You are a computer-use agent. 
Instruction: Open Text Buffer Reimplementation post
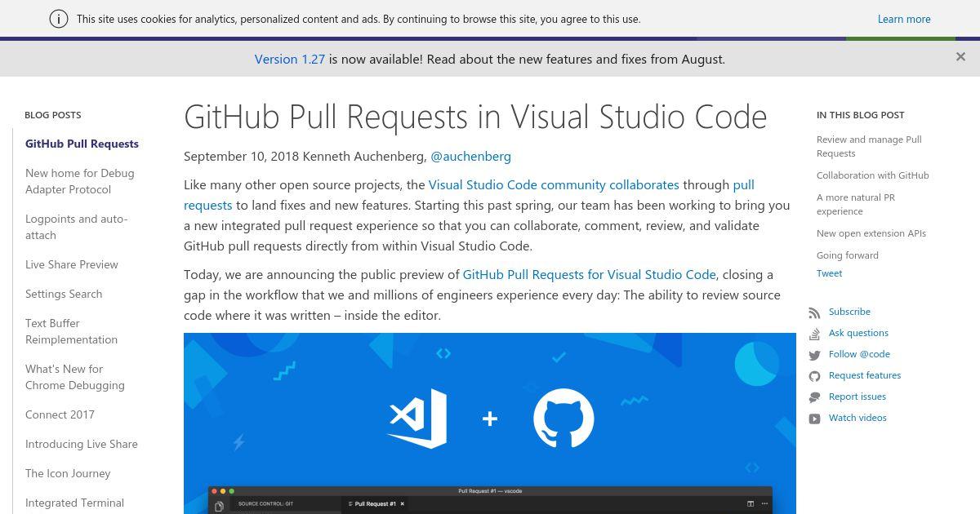pos(72,331)
